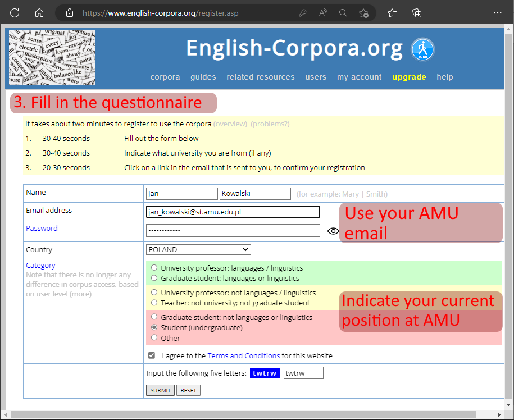Open the browser Settings and more menu
Image resolution: width=514 pixels, height=420 pixels.
pos(497,12)
